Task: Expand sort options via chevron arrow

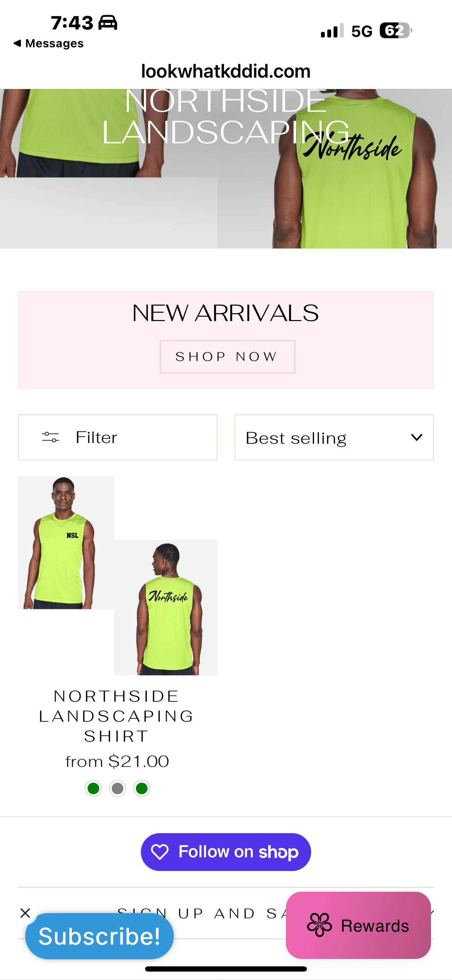Action: pyautogui.click(x=417, y=437)
